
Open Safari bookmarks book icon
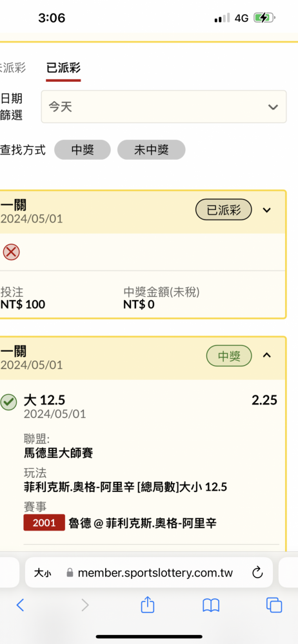coord(211,605)
